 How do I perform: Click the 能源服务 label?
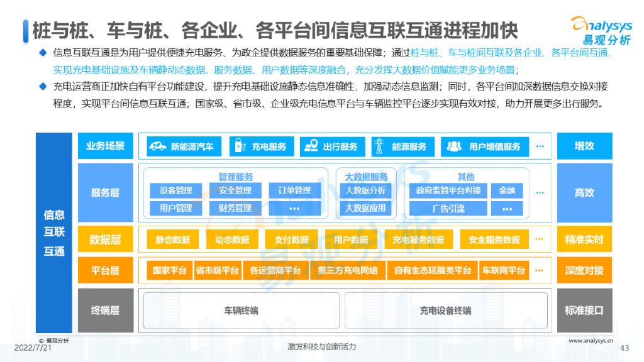409,146
